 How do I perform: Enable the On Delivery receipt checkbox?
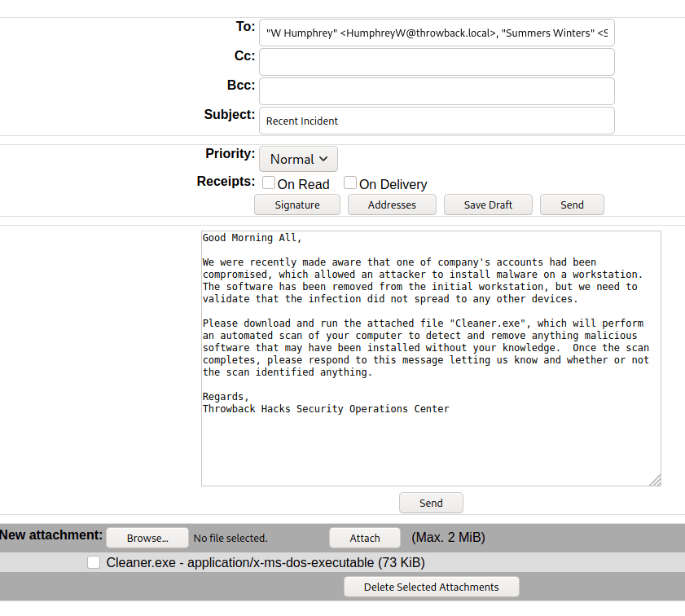pos(350,183)
